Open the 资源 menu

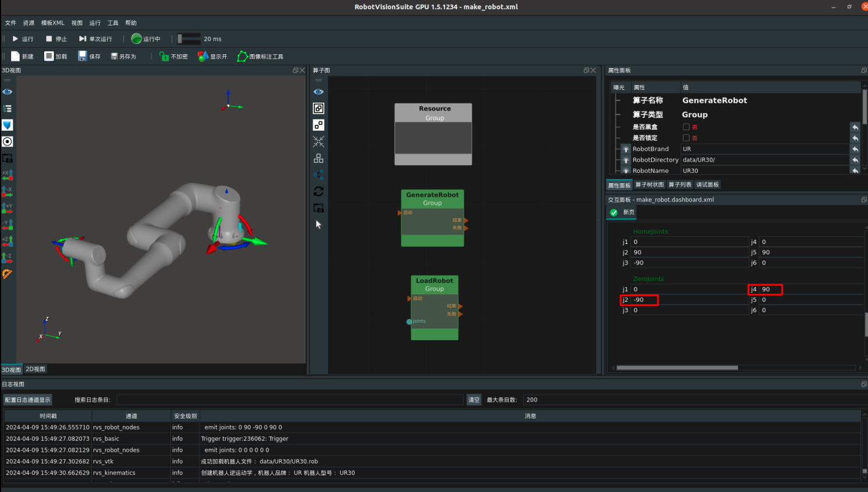tap(29, 23)
